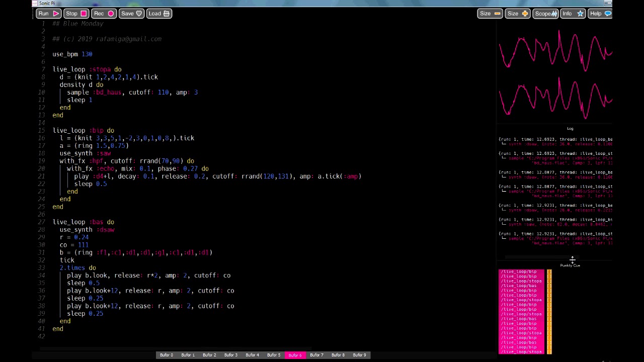Click the '2.times do' line
The height and width of the screenshot is (362, 644).
(x=78, y=268)
